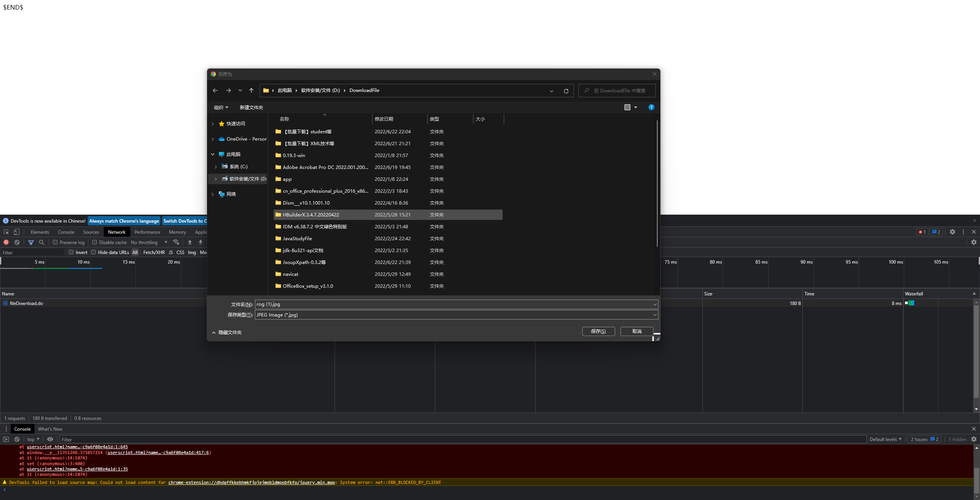This screenshot has height=500, width=980.
Task: Import HAR file with upload arrow
Action: pyautogui.click(x=190, y=242)
